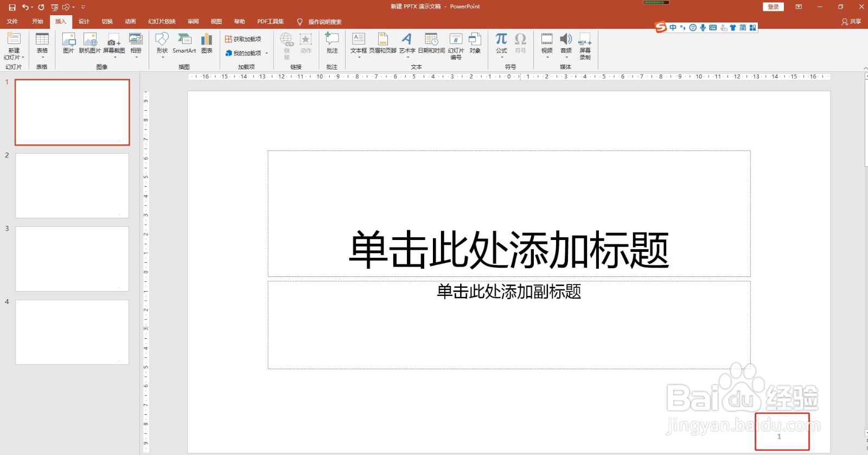
Task: Get add-ins (获取加载项)
Action: 243,39
